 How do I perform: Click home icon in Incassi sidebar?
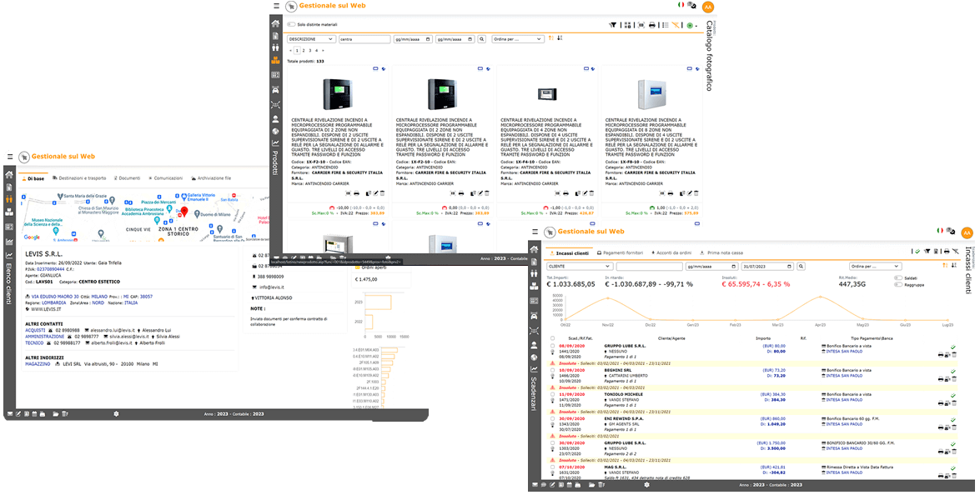click(x=534, y=249)
